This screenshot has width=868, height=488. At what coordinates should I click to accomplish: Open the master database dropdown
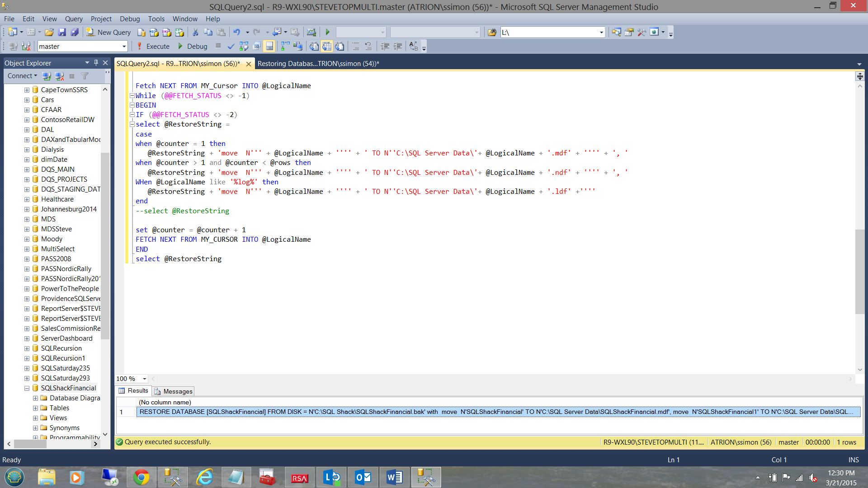124,46
